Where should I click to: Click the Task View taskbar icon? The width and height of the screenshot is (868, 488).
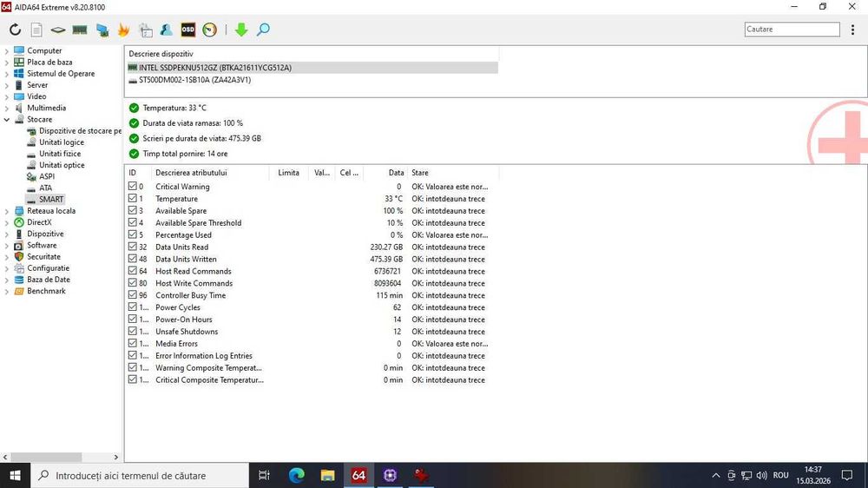264,475
